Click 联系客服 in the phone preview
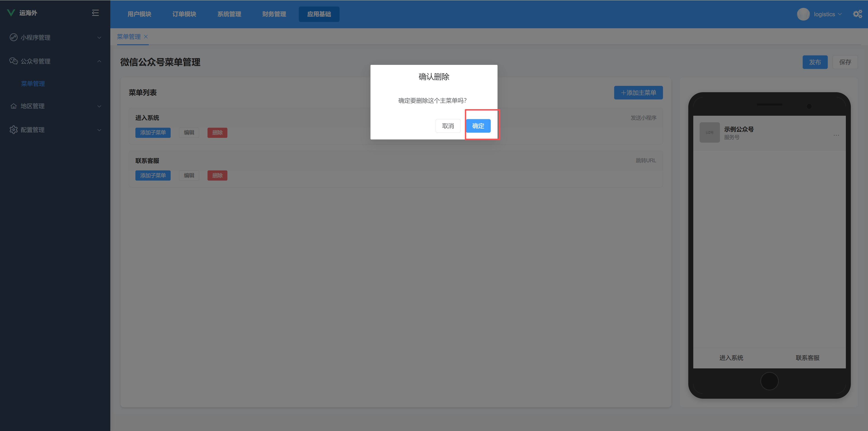 click(x=807, y=358)
